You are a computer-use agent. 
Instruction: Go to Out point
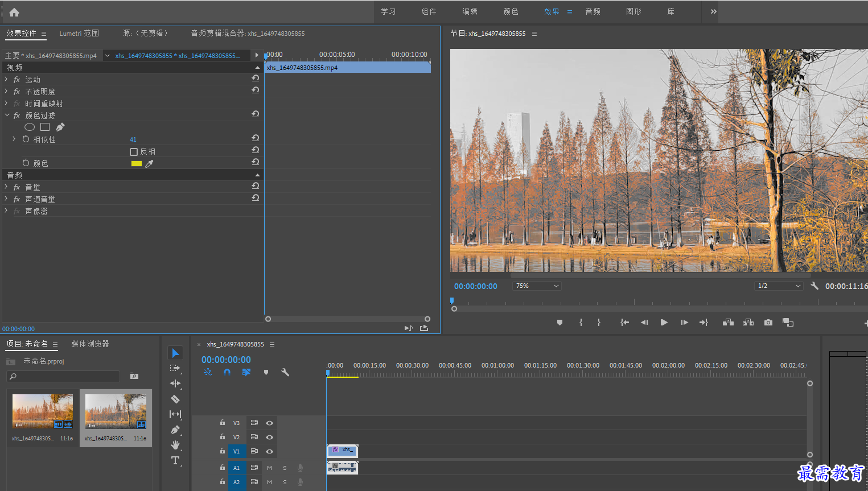[x=704, y=323]
